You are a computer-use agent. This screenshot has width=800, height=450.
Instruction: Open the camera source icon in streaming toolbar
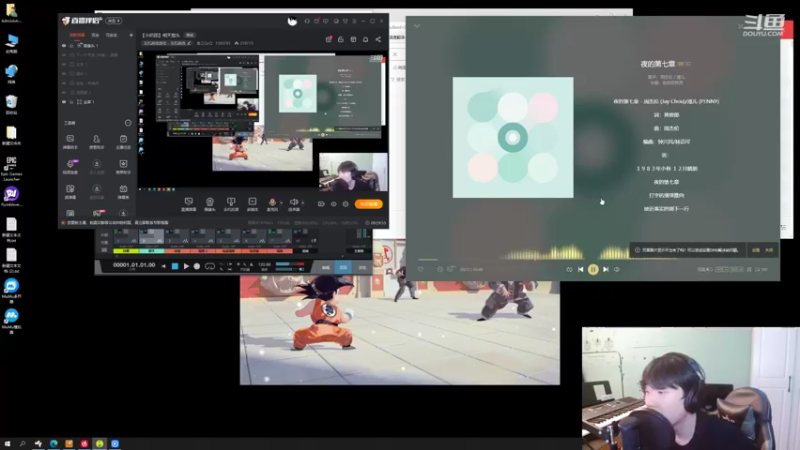pos(210,204)
